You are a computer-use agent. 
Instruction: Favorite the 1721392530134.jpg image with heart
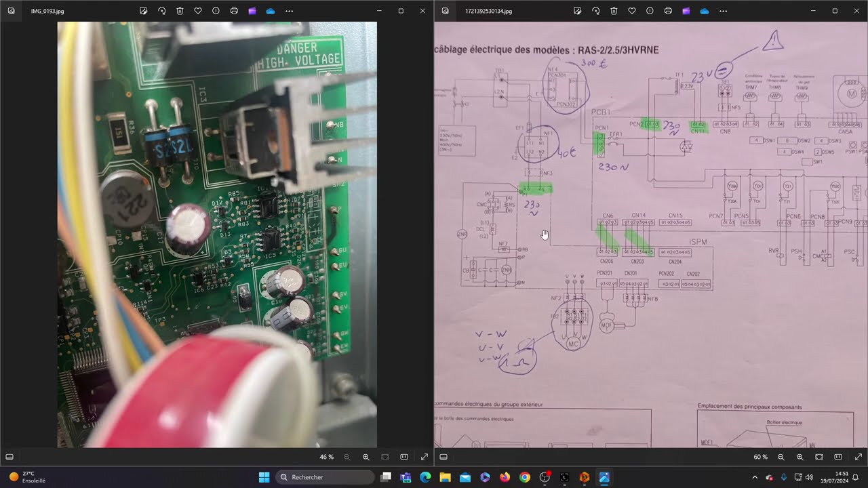click(632, 11)
